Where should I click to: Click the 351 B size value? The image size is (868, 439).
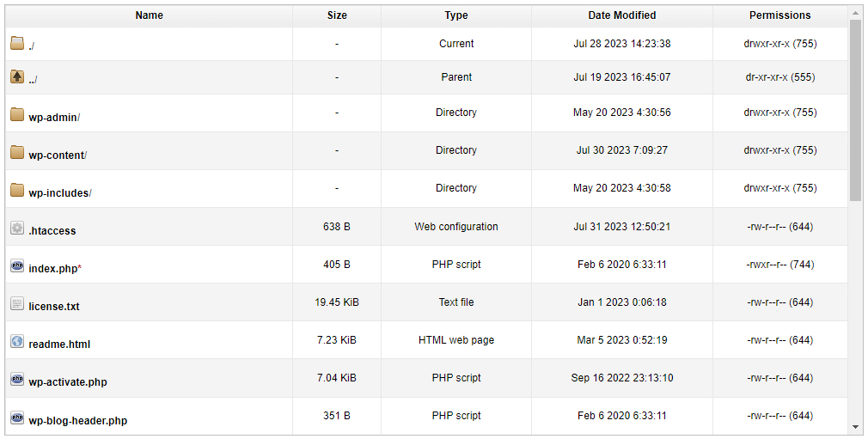pos(337,415)
